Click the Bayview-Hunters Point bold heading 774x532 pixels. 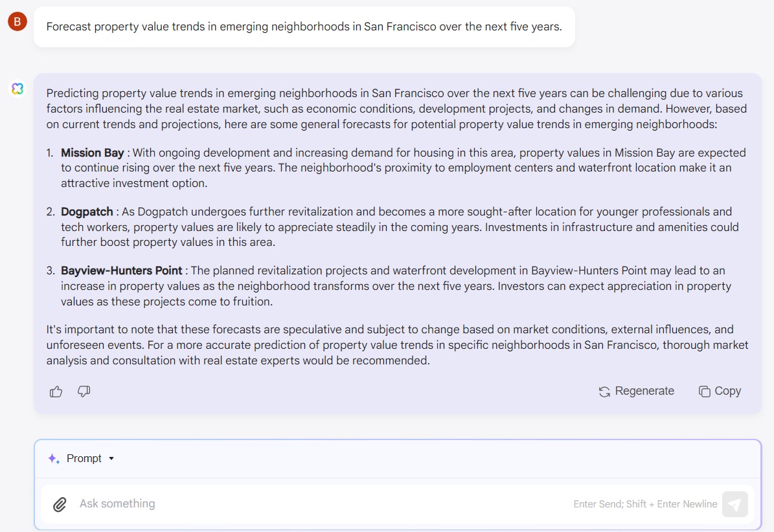(x=121, y=271)
